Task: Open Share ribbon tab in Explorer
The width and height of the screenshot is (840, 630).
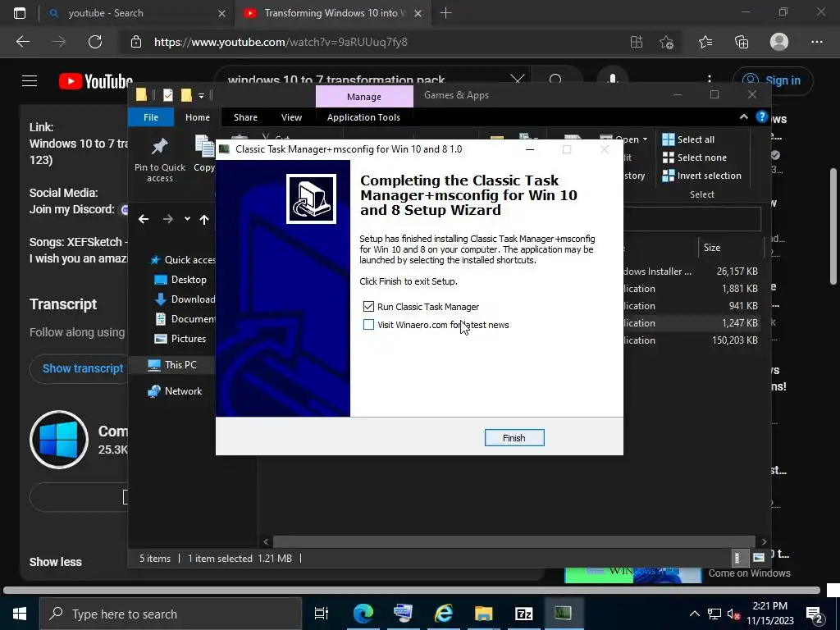Action: tap(245, 117)
